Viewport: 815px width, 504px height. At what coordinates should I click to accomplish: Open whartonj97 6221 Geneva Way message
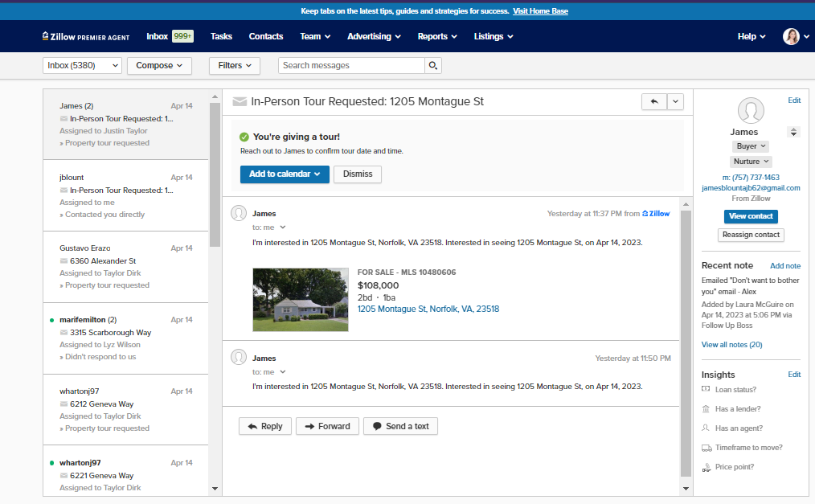tap(125, 471)
